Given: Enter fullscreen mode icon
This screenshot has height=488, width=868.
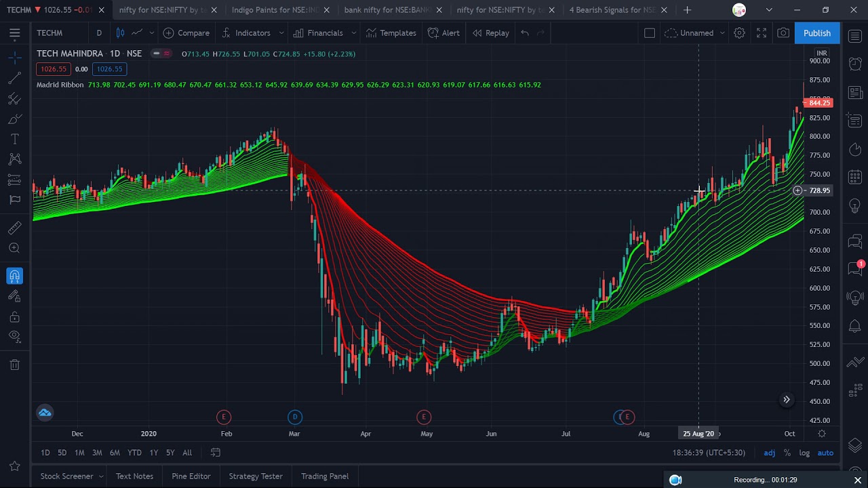Looking at the screenshot, I should click(x=762, y=33).
